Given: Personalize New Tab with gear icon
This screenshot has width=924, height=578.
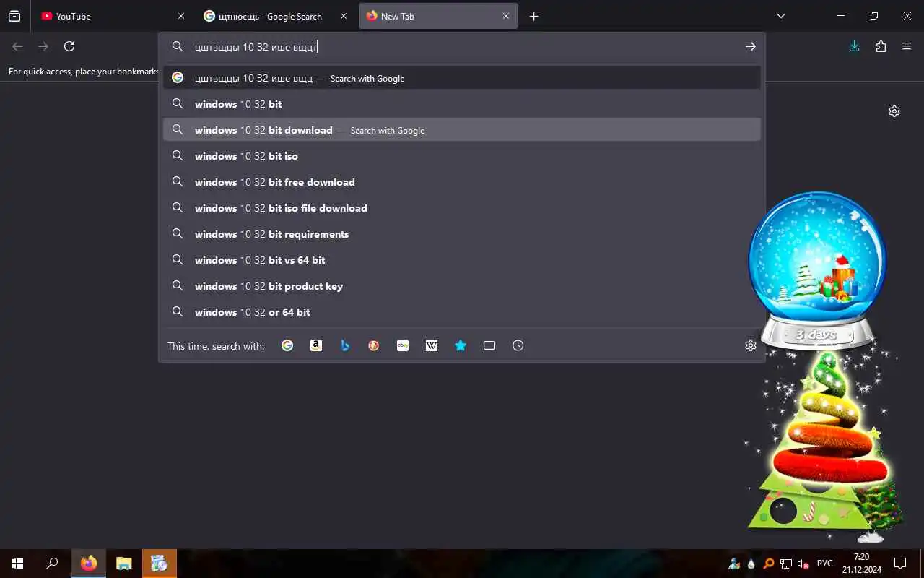Looking at the screenshot, I should coord(894,111).
